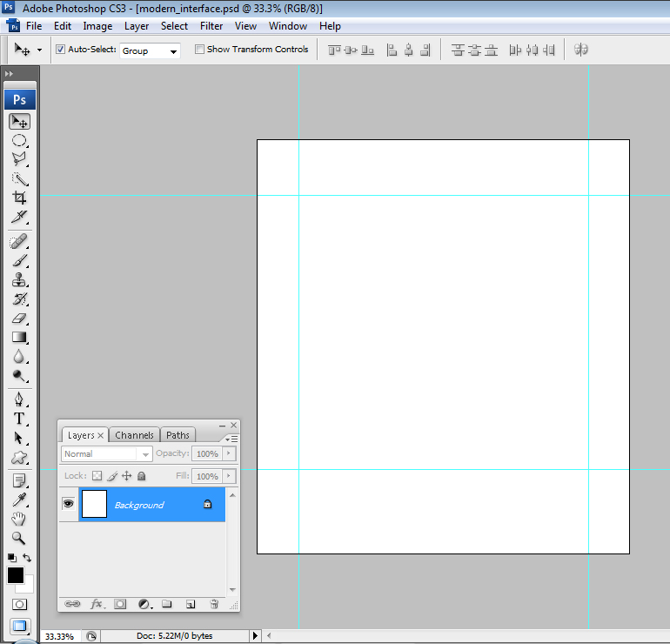Delete layer with trash icon
The image size is (670, 644).
point(214,604)
